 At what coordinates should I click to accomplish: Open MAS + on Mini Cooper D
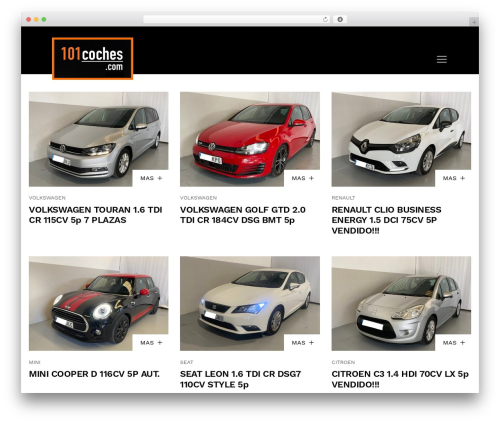(x=151, y=343)
